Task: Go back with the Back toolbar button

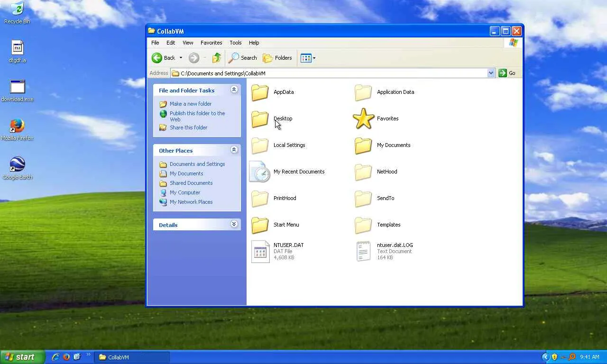Action: tap(164, 58)
